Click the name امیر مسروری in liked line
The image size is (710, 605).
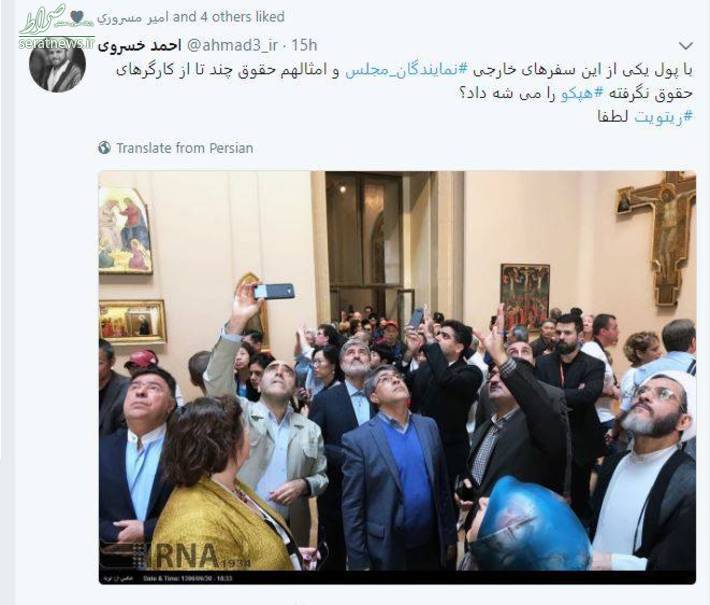click(x=133, y=18)
